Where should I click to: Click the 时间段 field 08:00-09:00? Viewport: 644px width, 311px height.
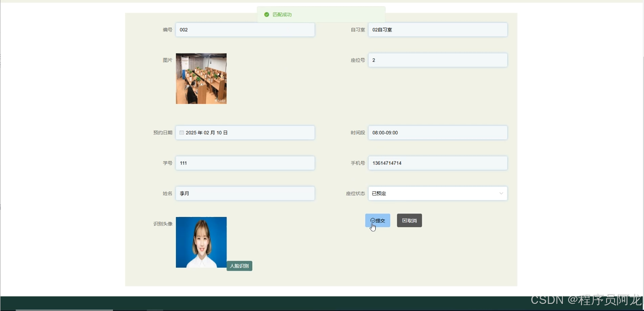tap(438, 133)
